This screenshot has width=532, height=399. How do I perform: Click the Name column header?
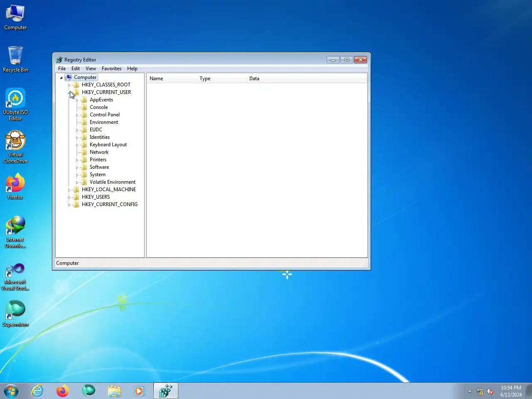(x=172, y=79)
